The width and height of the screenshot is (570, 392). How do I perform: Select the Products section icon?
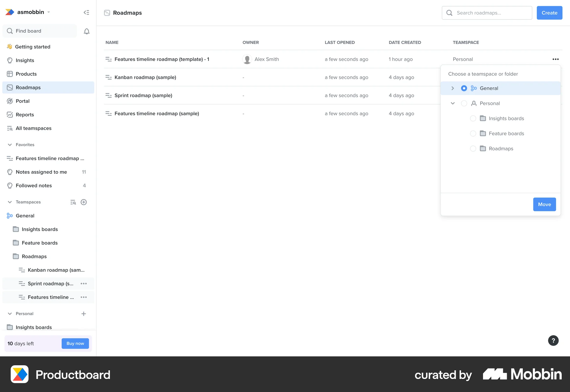coord(10,74)
